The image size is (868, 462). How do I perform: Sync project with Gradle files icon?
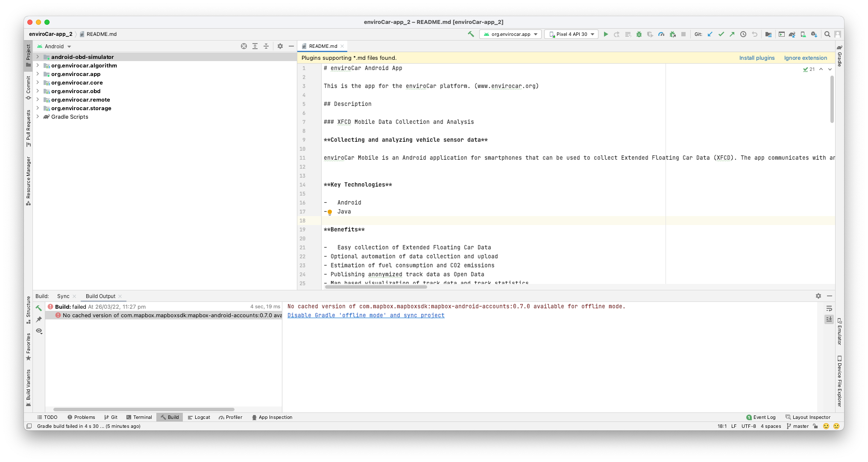(x=792, y=34)
